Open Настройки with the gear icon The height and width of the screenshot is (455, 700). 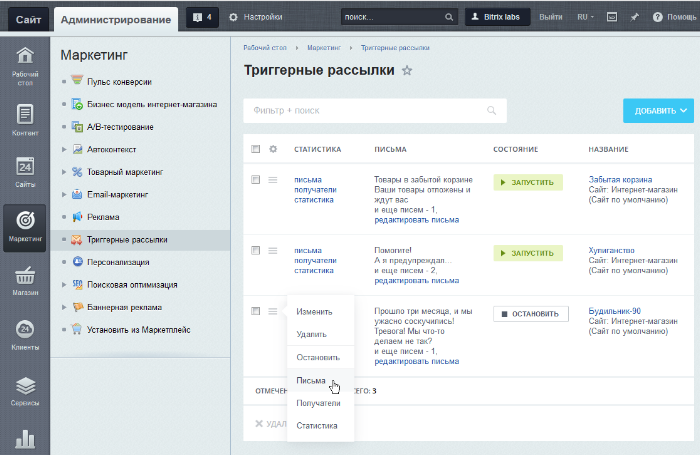pyautogui.click(x=255, y=17)
